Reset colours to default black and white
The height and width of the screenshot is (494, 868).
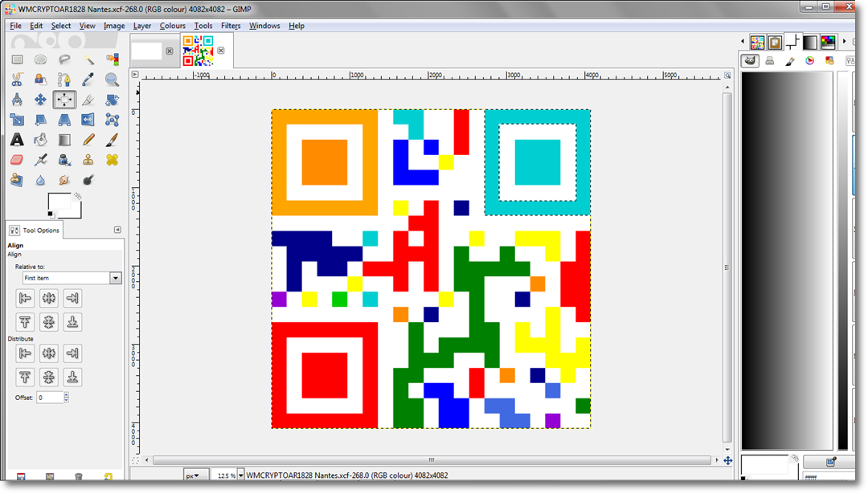[x=51, y=214]
